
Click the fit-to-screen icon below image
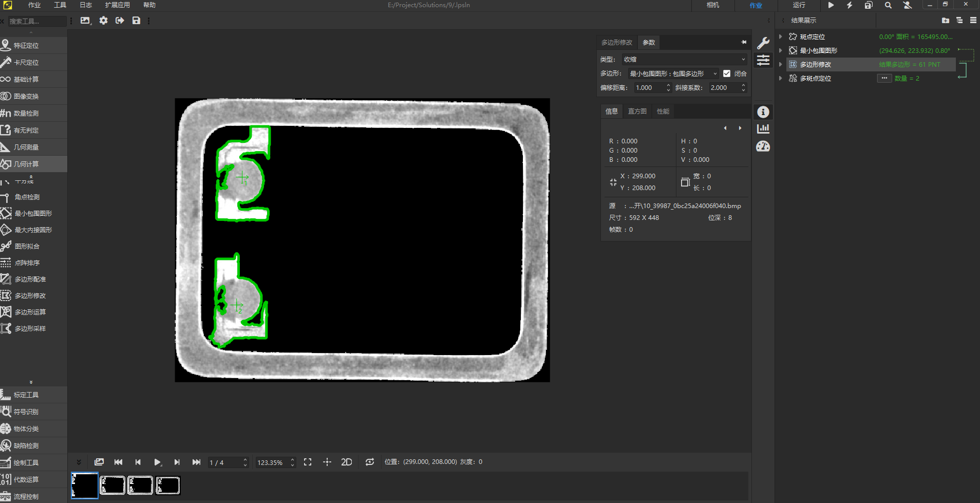[x=308, y=462]
